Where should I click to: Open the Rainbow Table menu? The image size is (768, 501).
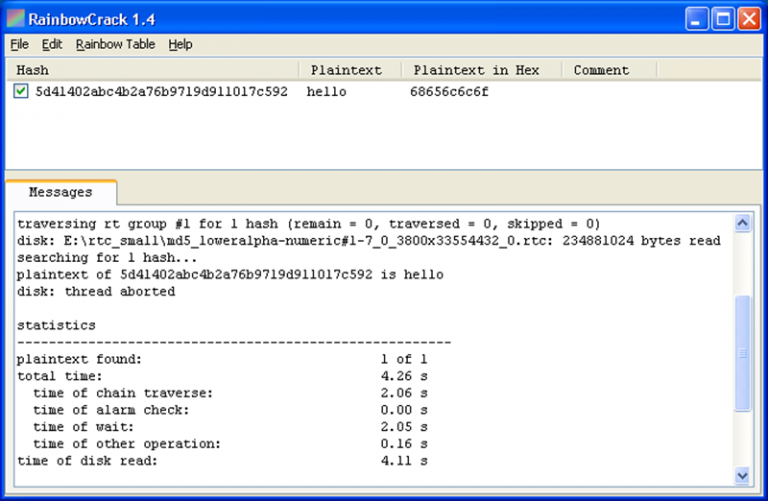pos(115,44)
